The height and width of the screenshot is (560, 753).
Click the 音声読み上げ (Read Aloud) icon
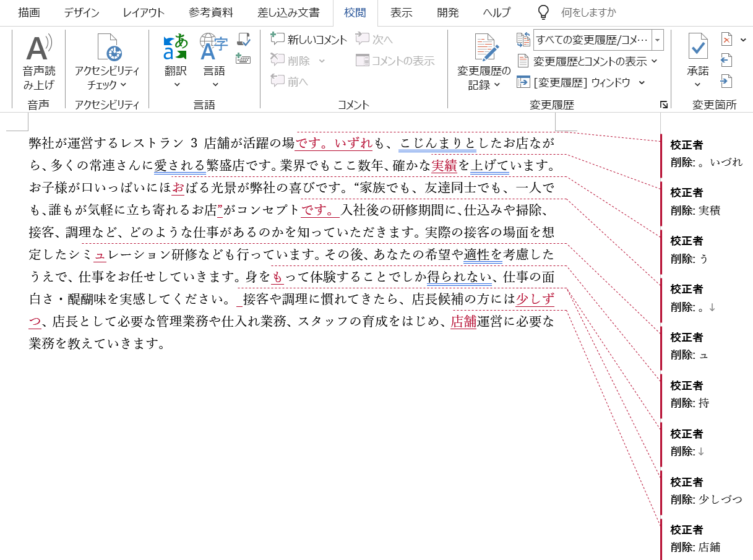click(38, 50)
